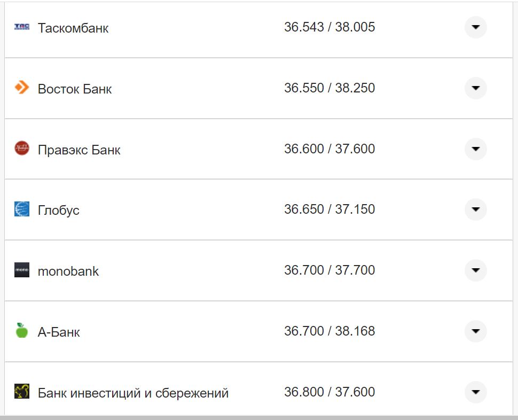Select the Глобус bank name
The height and width of the screenshot is (420, 518).
[x=59, y=210]
